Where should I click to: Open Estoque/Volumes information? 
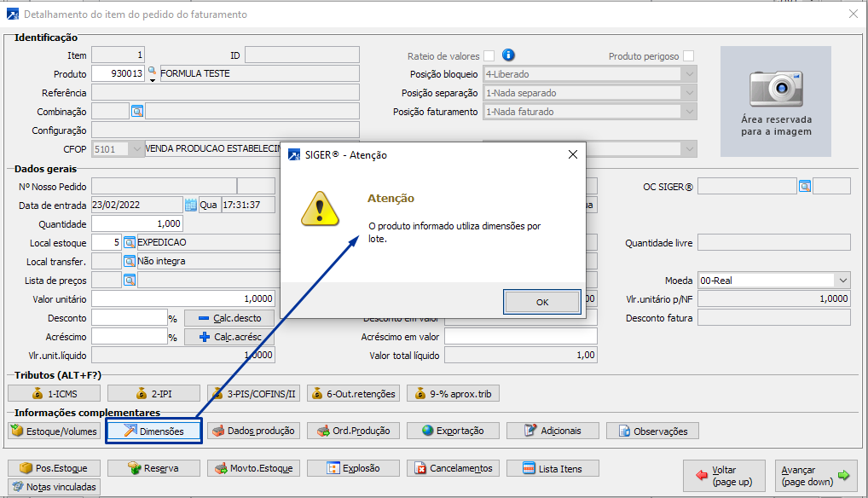[55, 431]
